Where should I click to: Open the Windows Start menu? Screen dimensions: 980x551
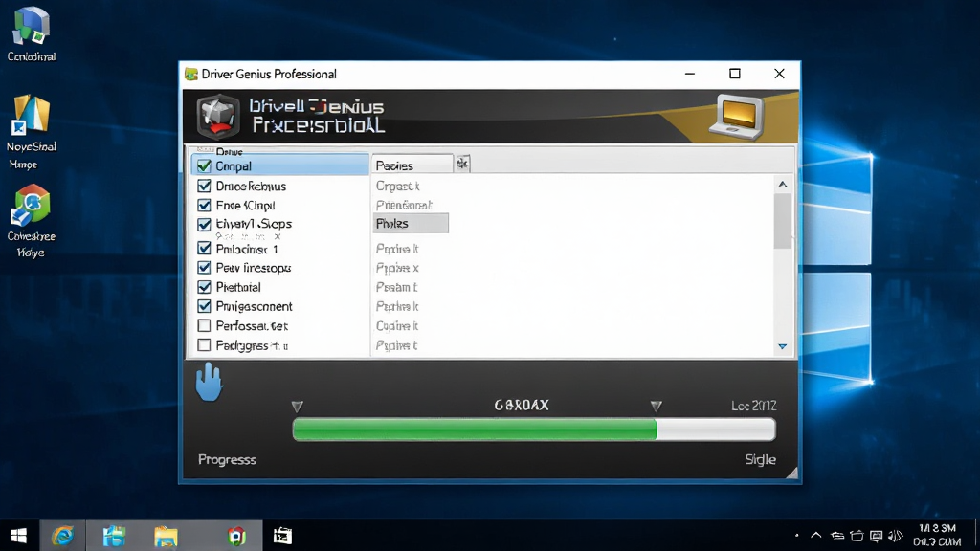pos(19,536)
